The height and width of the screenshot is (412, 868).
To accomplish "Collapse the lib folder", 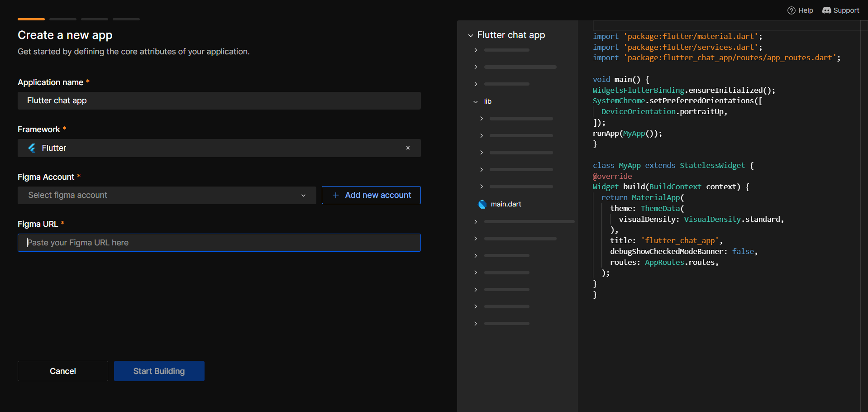I will 476,102.
